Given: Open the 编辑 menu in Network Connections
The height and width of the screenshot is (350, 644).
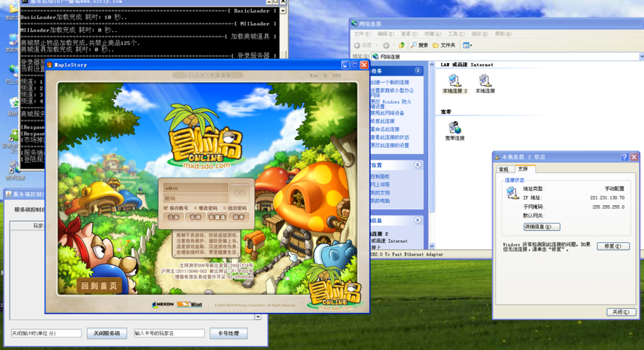Looking at the screenshot, I should 385,34.
